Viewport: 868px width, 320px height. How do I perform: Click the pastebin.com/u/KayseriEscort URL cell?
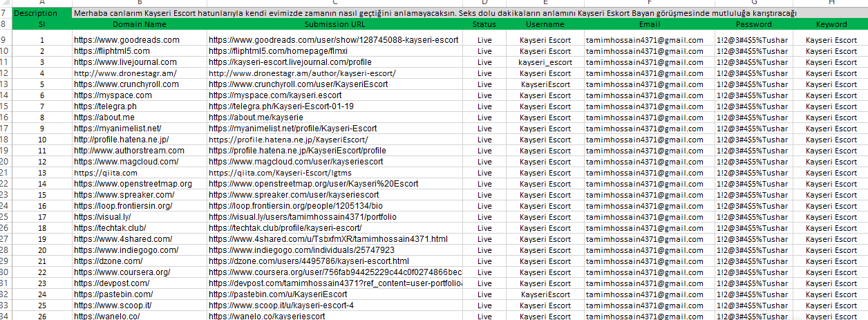click(336, 294)
